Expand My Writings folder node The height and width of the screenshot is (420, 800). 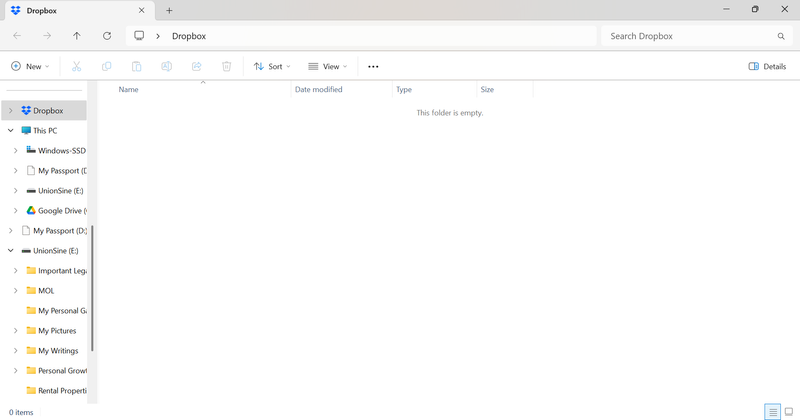[15, 351]
